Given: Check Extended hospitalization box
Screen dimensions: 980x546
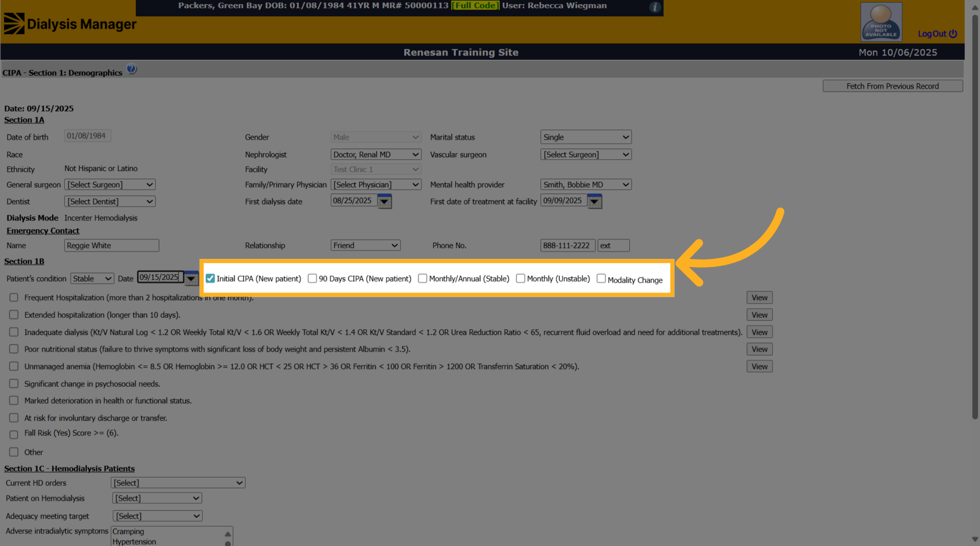Looking at the screenshot, I should pos(14,314).
